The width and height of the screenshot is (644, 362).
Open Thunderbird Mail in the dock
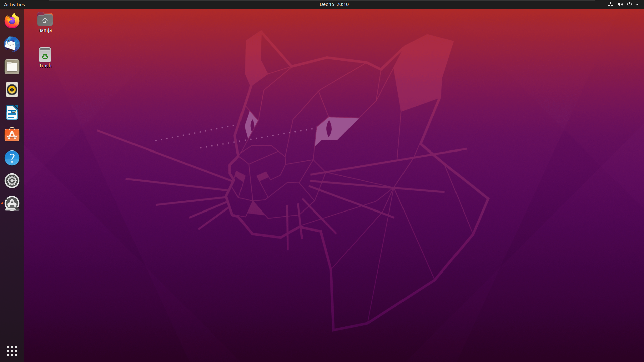12,44
